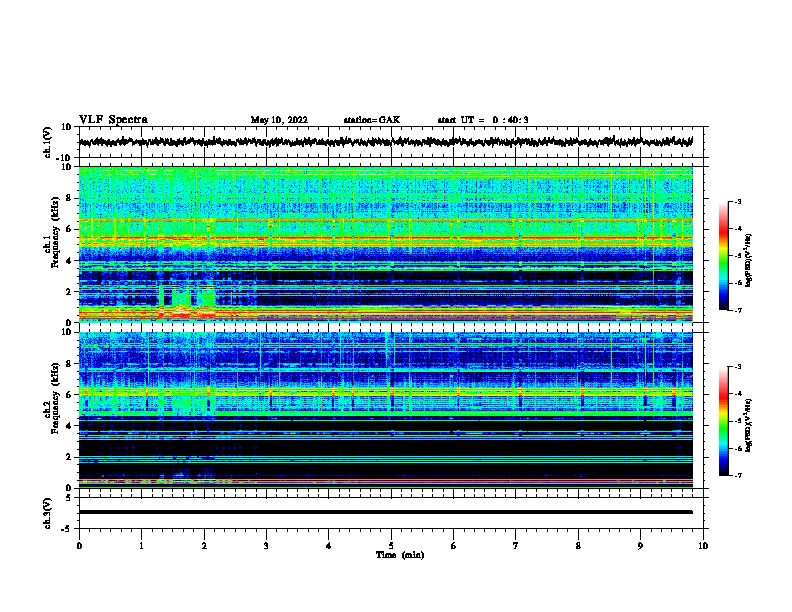Click the time axis tick label '10'

coord(703,546)
